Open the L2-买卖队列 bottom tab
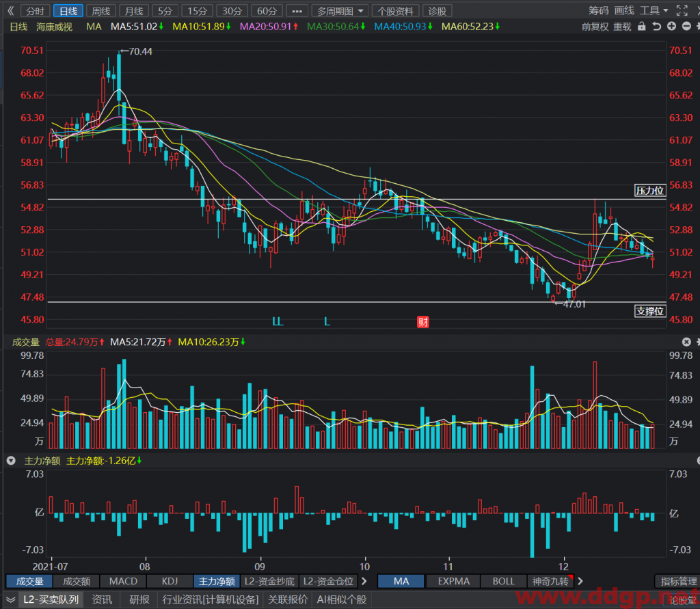This screenshot has height=609, width=700. pos(51,599)
